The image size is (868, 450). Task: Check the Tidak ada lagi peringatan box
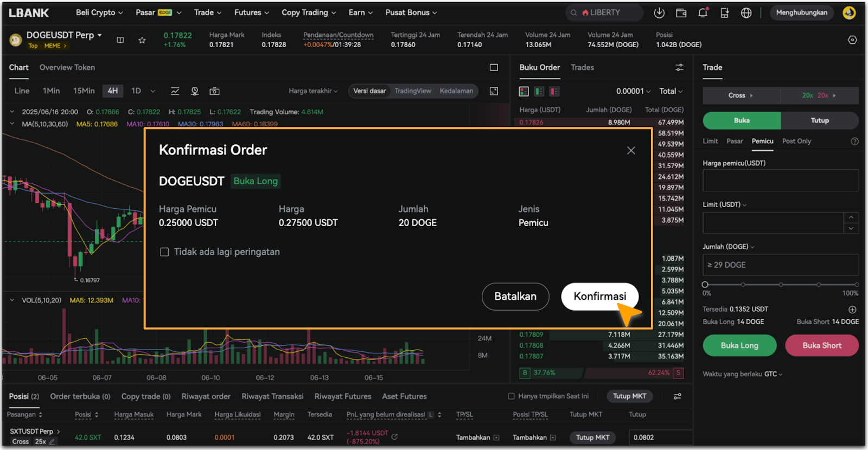point(164,252)
